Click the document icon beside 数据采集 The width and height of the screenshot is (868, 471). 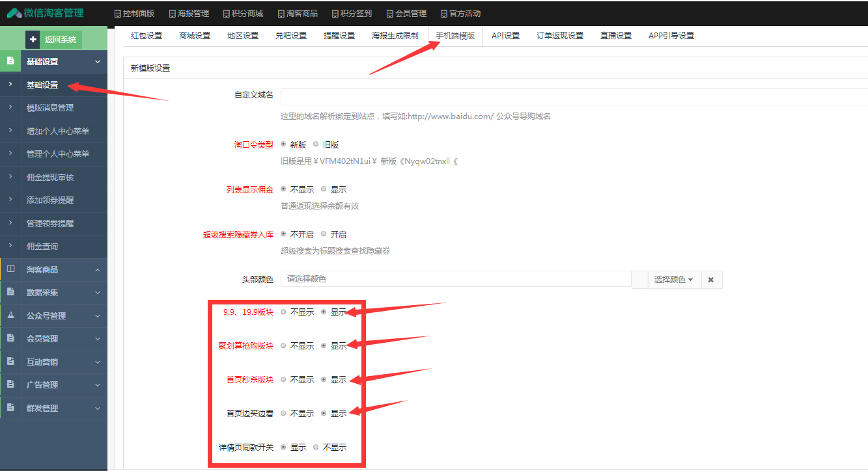click(x=10, y=292)
